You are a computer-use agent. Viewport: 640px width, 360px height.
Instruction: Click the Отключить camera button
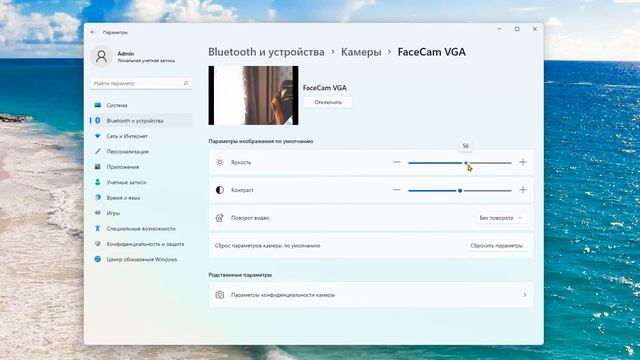(328, 102)
